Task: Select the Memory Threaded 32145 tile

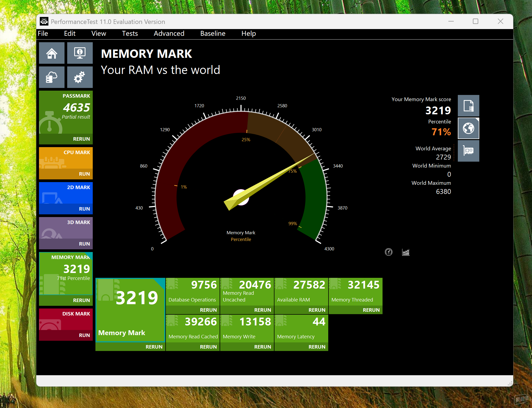Action: point(356,292)
